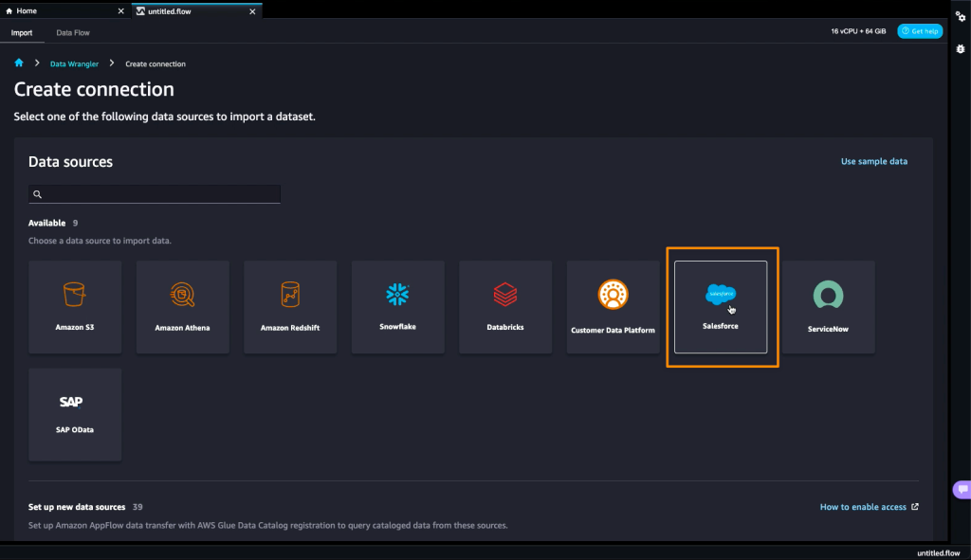The width and height of the screenshot is (971, 560).
Task: Choose the Amazon Athena data source
Action: pyautogui.click(x=183, y=307)
